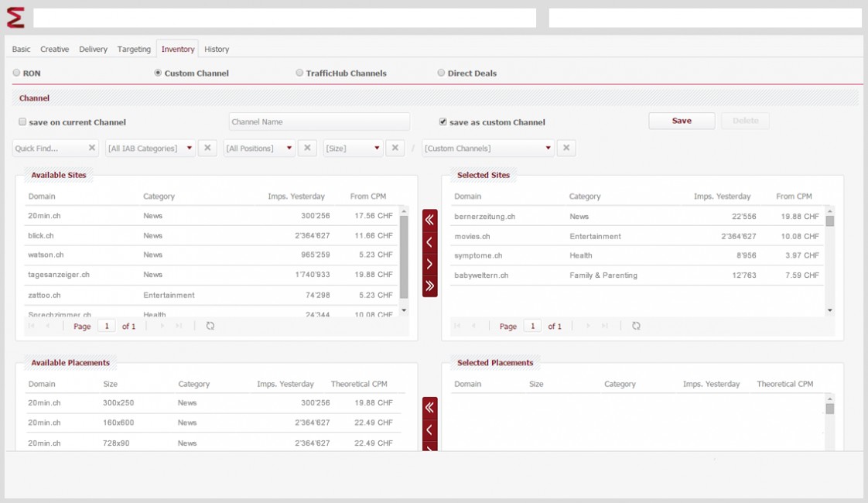Select the blick.ch row in Available Sites
Image resolution: width=868 pixels, height=503 pixels.
(x=211, y=235)
